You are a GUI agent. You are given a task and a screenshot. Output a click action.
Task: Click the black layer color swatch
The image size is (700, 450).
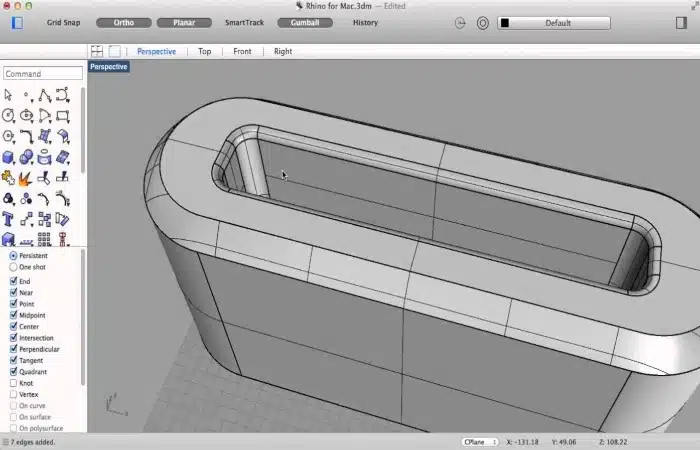coord(505,23)
